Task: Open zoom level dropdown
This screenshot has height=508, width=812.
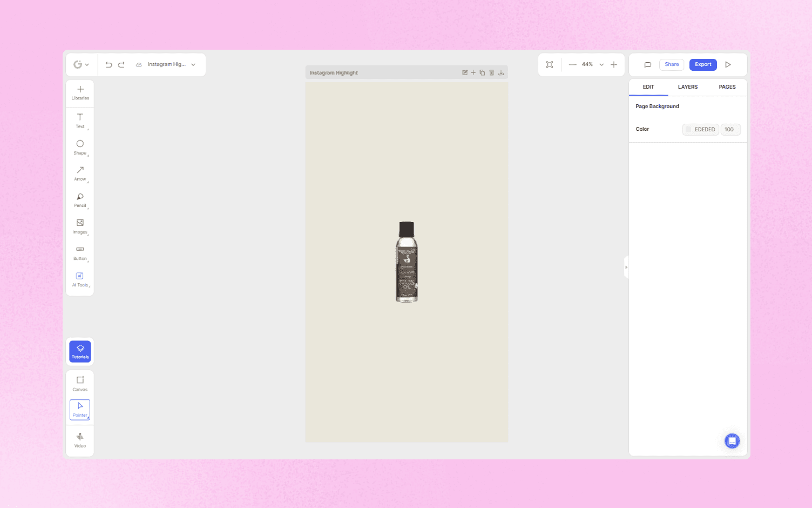Action: (x=601, y=64)
